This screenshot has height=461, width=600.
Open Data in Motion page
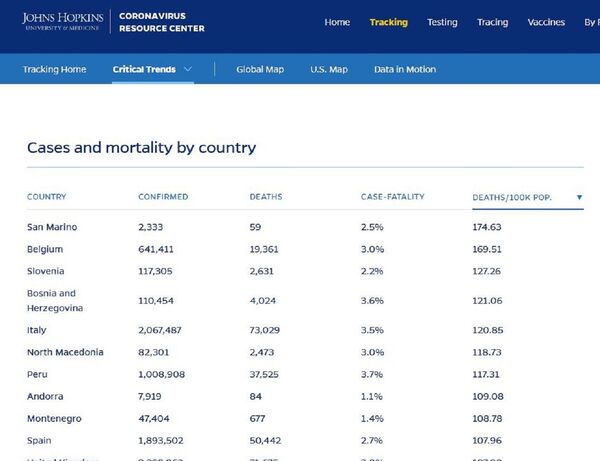point(404,70)
